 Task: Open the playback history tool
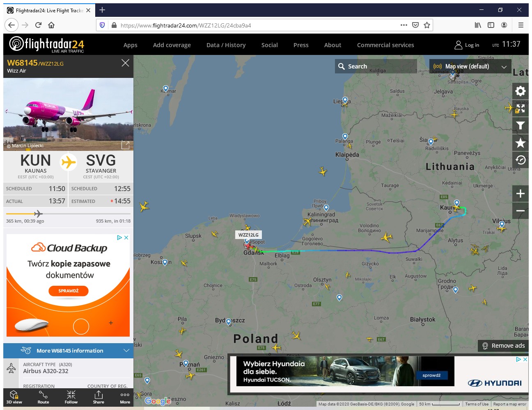pyautogui.click(x=521, y=160)
